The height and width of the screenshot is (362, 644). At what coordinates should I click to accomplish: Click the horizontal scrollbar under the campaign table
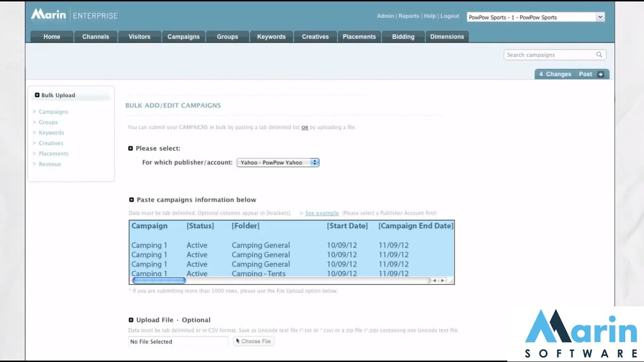click(x=159, y=280)
